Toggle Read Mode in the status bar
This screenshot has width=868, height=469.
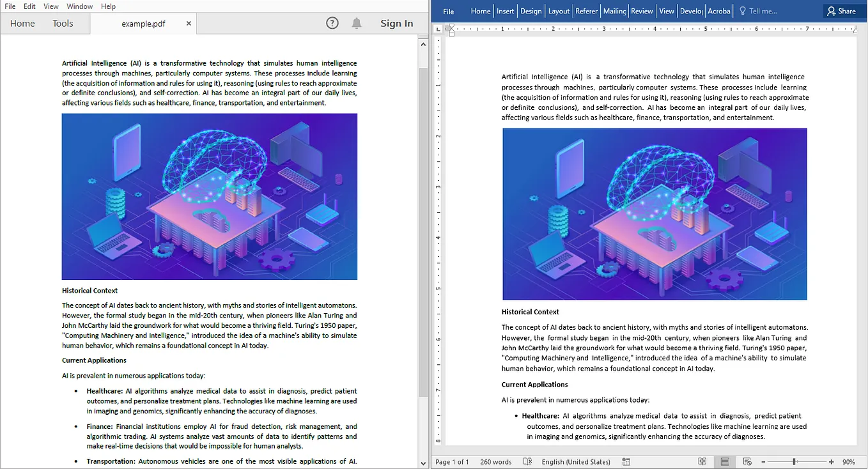point(702,461)
